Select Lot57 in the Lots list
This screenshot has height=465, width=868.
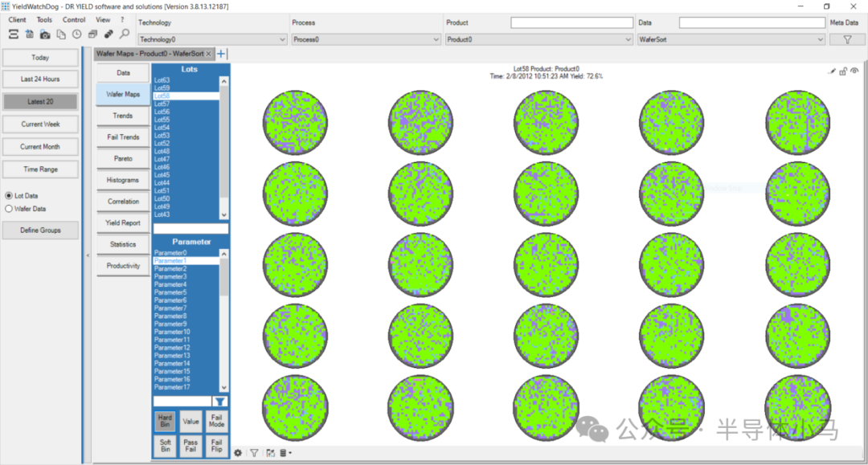coord(186,104)
